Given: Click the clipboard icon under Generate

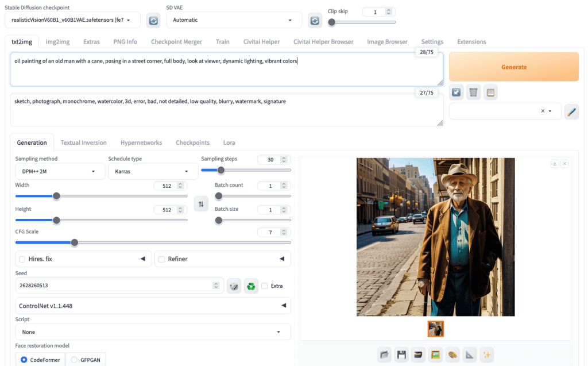Looking at the screenshot, I should click(x=490, y=92).
